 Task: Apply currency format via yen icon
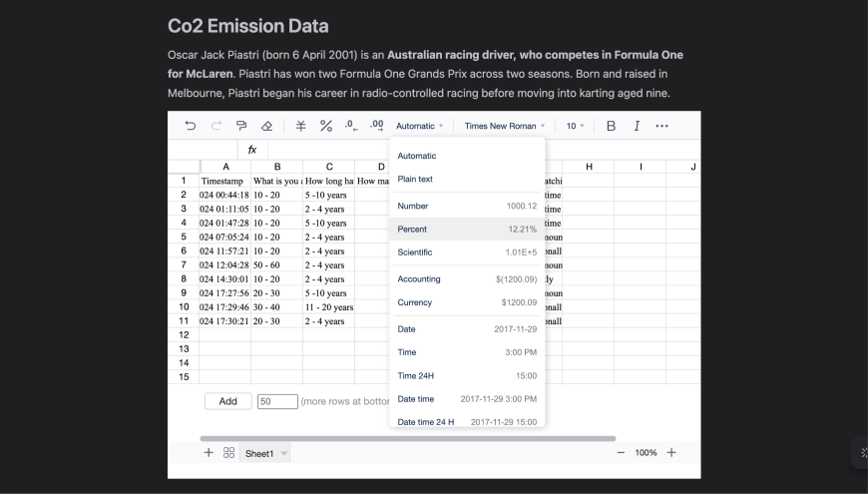[300, 126]
